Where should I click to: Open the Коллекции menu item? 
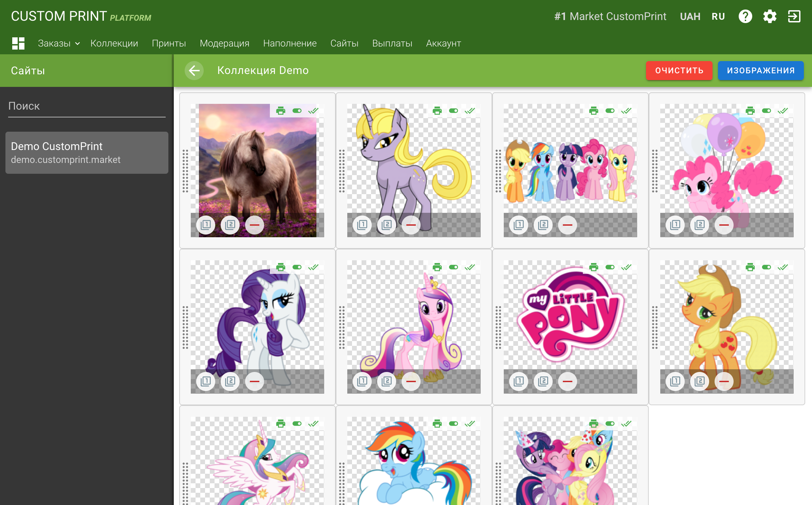114,43
